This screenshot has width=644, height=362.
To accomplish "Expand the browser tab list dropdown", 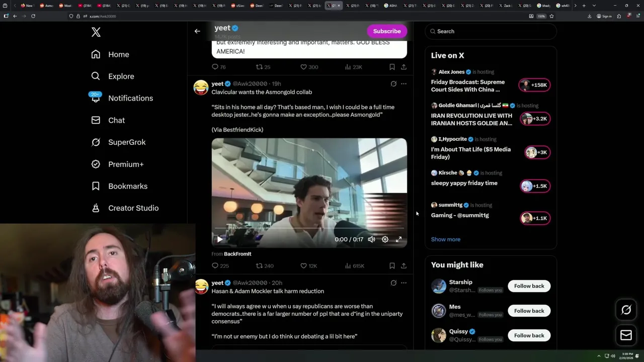I will point(594,6).
